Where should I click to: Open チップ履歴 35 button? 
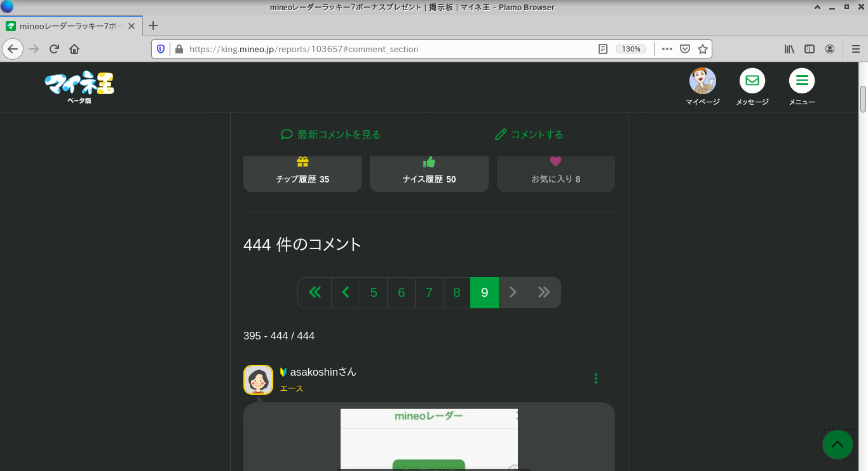coord(302,174)
